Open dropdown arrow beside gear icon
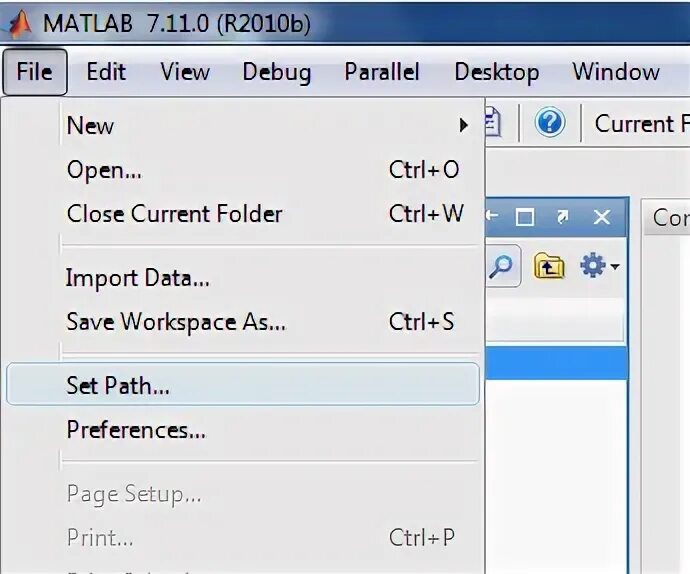Screen dimensions: 690x574 615,266
